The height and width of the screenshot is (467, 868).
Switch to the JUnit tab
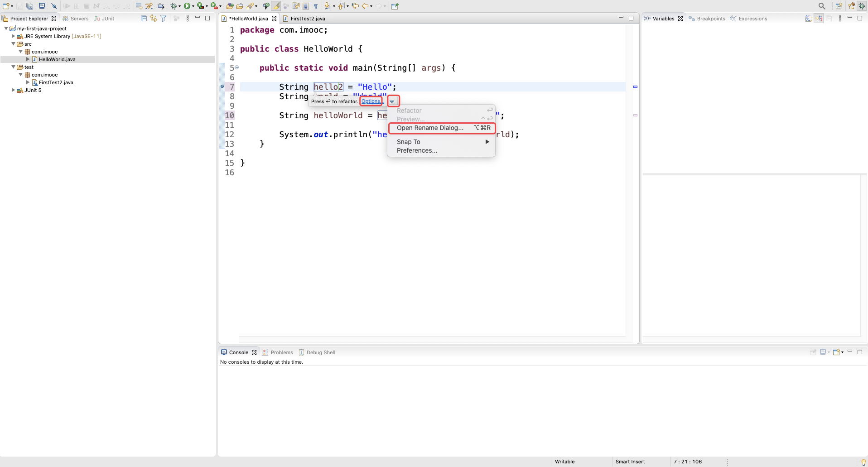(104, 19)
